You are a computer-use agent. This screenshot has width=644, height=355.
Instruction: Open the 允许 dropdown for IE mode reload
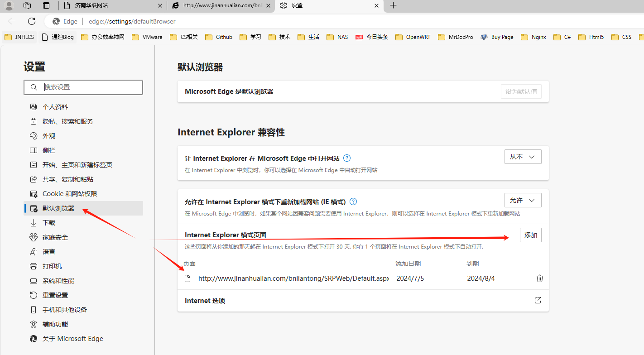click(523, 200)
